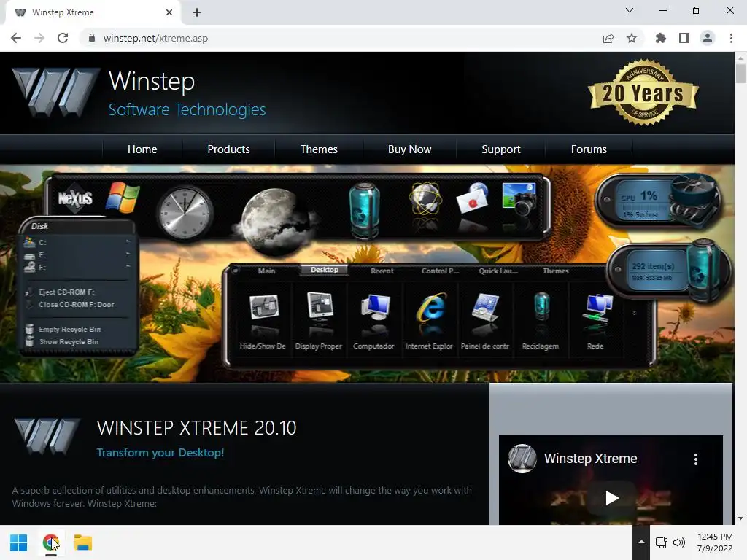The width and height of the screenshot is (747, 560).
Task: Click the globe icon on the dock
Action: [425, 199]
